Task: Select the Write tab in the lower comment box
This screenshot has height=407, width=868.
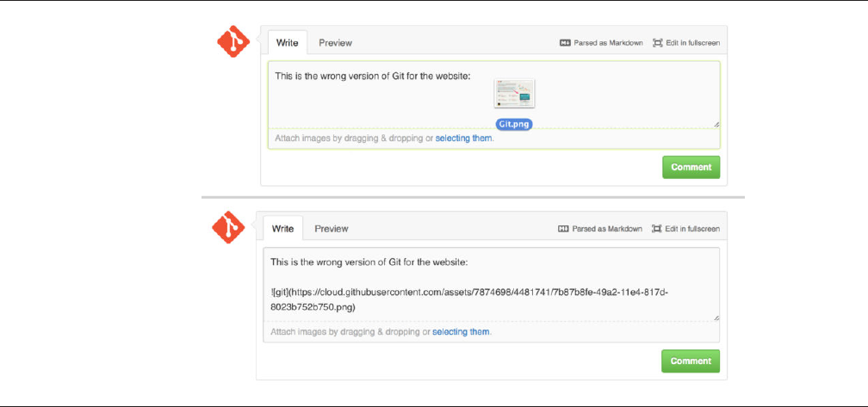Action: click(x=282, y=229)
